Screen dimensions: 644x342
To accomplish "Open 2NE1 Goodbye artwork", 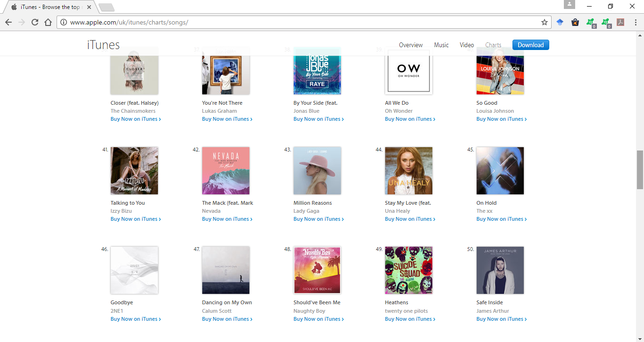I will [x=134, y=270].
